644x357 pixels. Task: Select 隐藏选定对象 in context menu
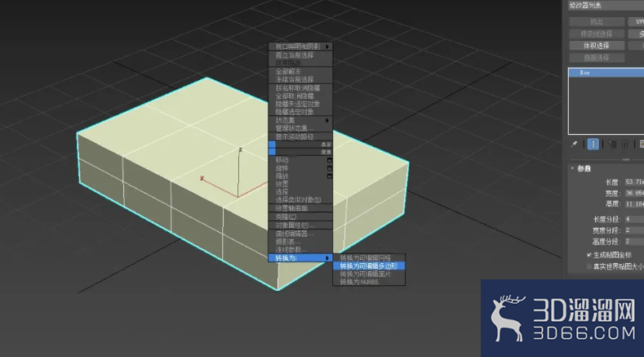coord(300,111)
